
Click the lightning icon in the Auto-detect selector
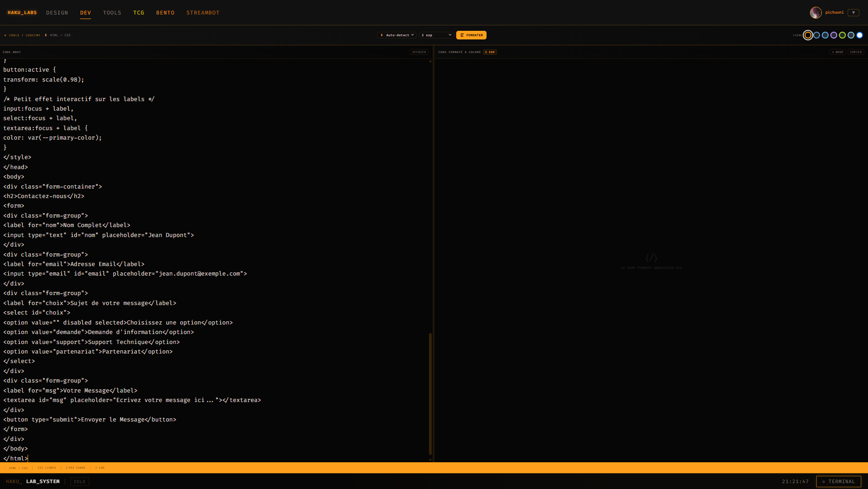[382, 35]
